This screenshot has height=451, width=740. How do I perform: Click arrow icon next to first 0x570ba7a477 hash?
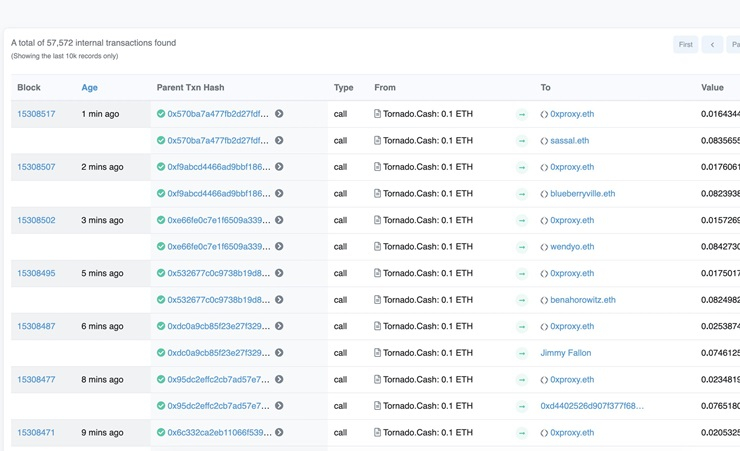[x=279, y=114]
